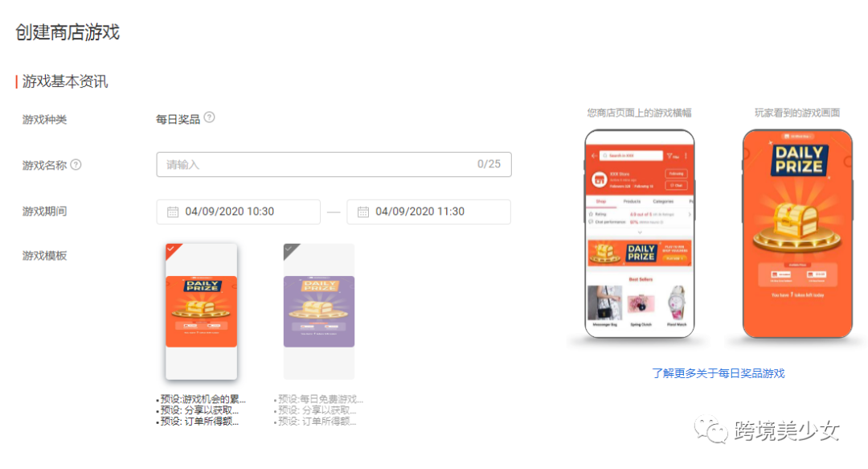Open the end date calendar icon
868x469 pixels.
point(363,212)
